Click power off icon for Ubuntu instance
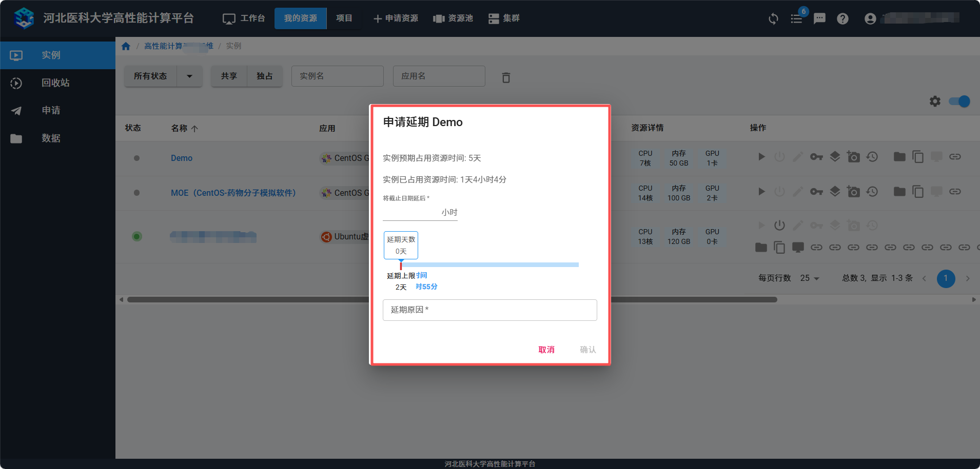This screenshot has height=469, width=980. click(779, 226)
